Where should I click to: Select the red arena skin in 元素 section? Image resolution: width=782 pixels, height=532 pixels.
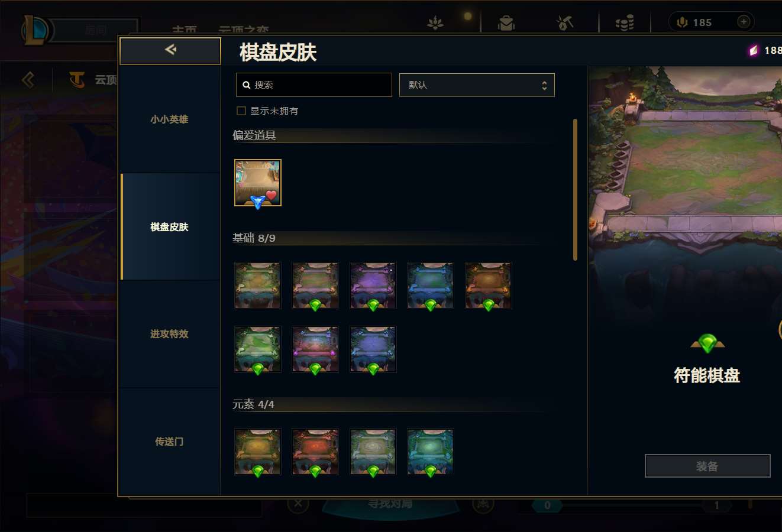tap(315, 452)
